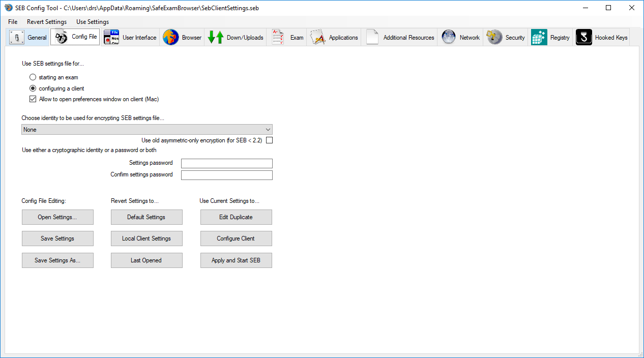Switch to the User Interface tab

[x=130, y=38]
